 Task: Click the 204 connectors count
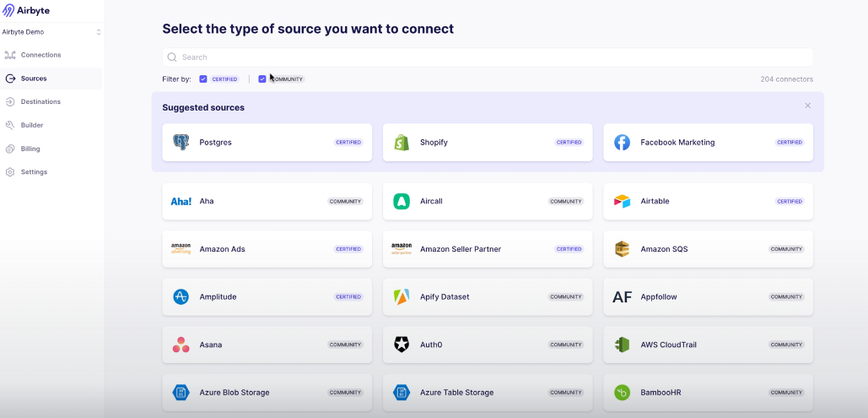click(787, 79)
